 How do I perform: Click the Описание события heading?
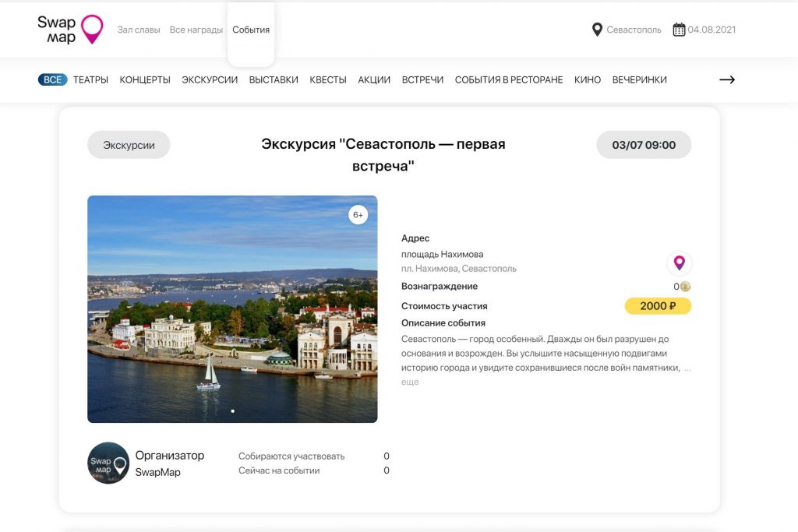coord(443,323)
